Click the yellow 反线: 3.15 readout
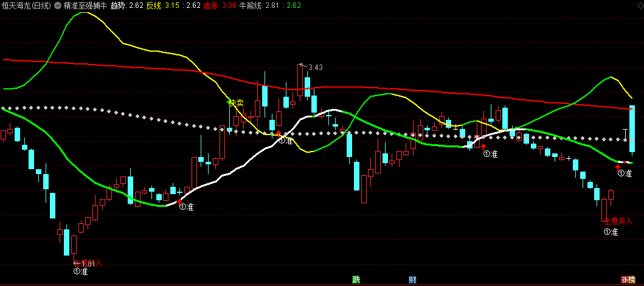644x286 pixels. pyautogui.click(x=162, y=5)
